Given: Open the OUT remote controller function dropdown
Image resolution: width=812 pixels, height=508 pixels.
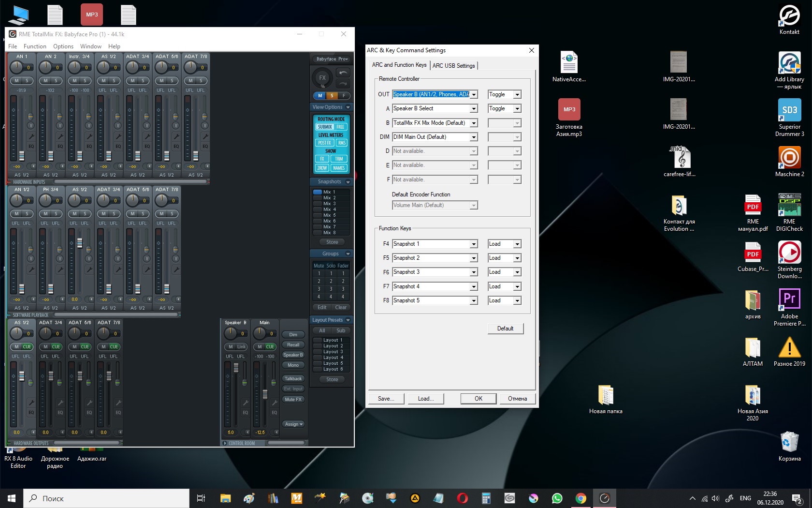Looking at the screenshot, I should tap(474, 95).
